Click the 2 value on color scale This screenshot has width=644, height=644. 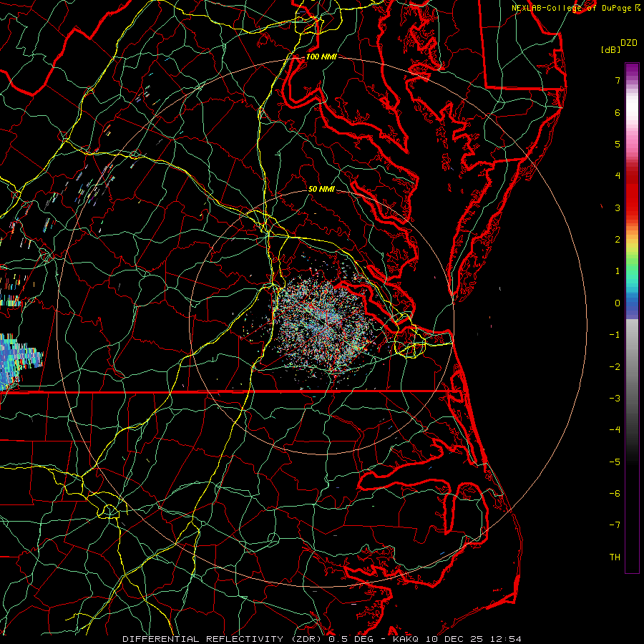tap(618, 240)
